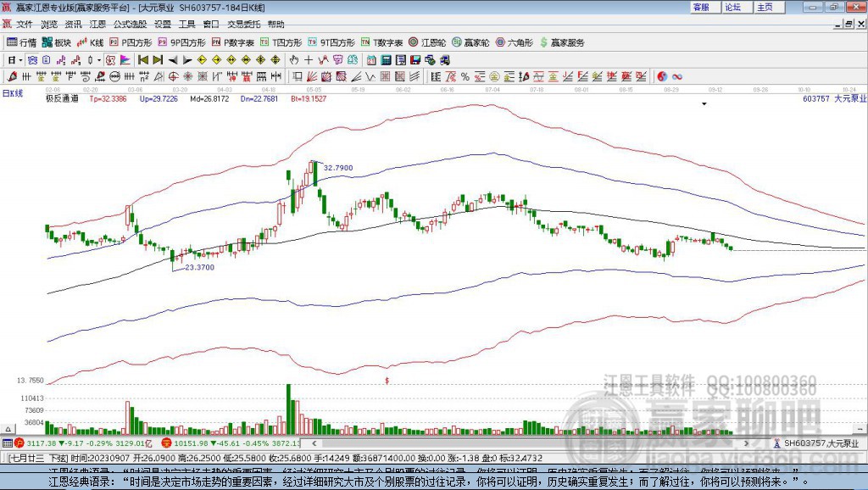This screenshot has height=490, width=868.
Task: Select the hand pan tool
Action: (294, 60)
